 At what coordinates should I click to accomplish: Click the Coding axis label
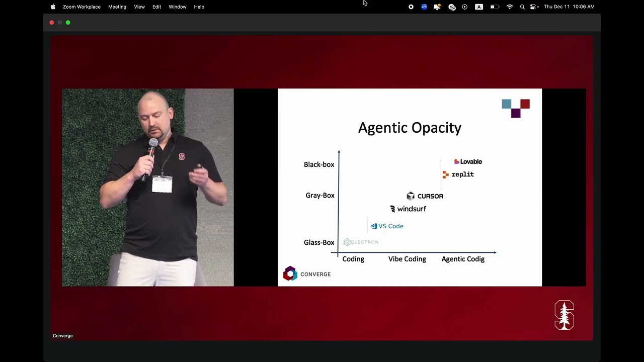[x=353, y=259]
